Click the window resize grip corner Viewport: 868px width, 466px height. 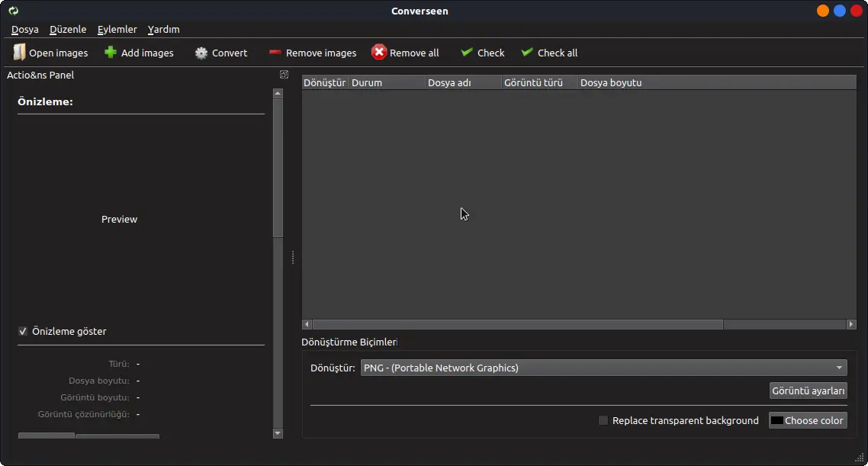click(860, 458)
